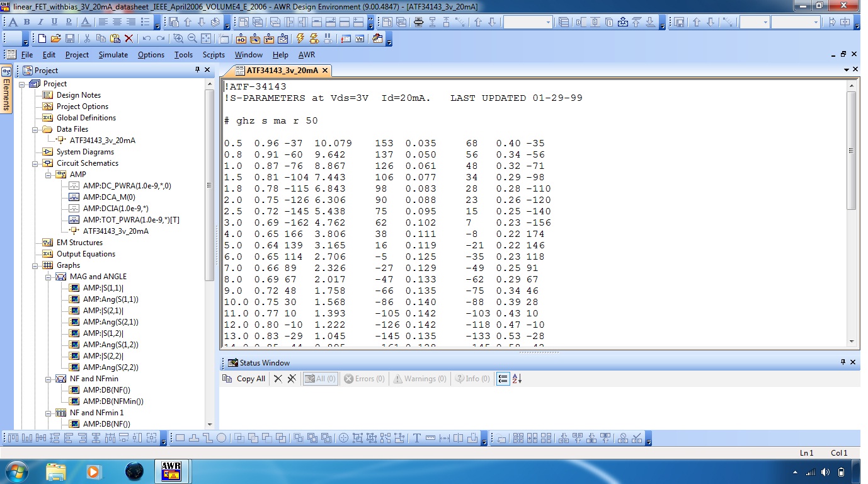The height and width of the screenshot is (484, 868).
Task: Open the Options menu
Action: coord(151,55)
